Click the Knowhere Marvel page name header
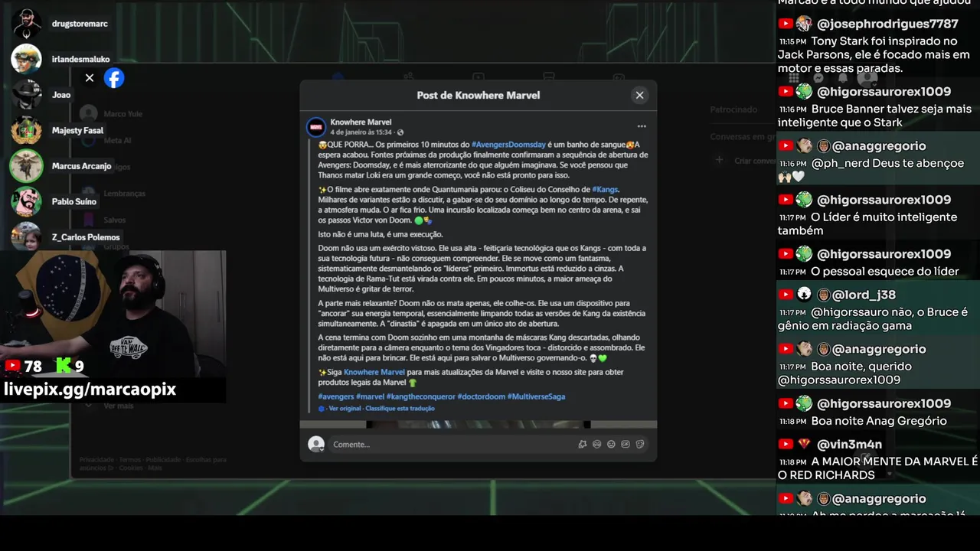The width and height of the screenshot is (980, 551). click(x=361, y=122)
